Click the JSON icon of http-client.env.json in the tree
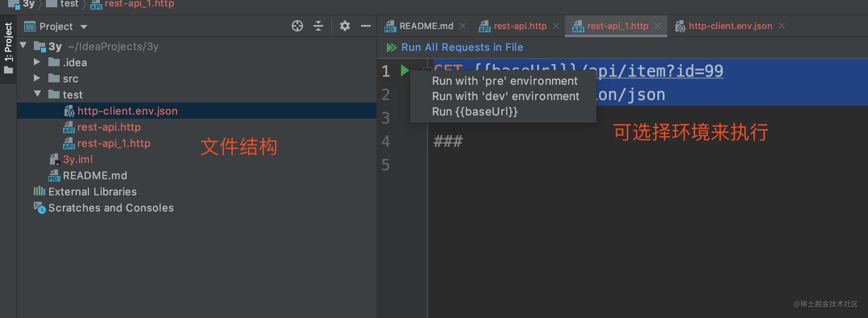 tap(69, 111)
